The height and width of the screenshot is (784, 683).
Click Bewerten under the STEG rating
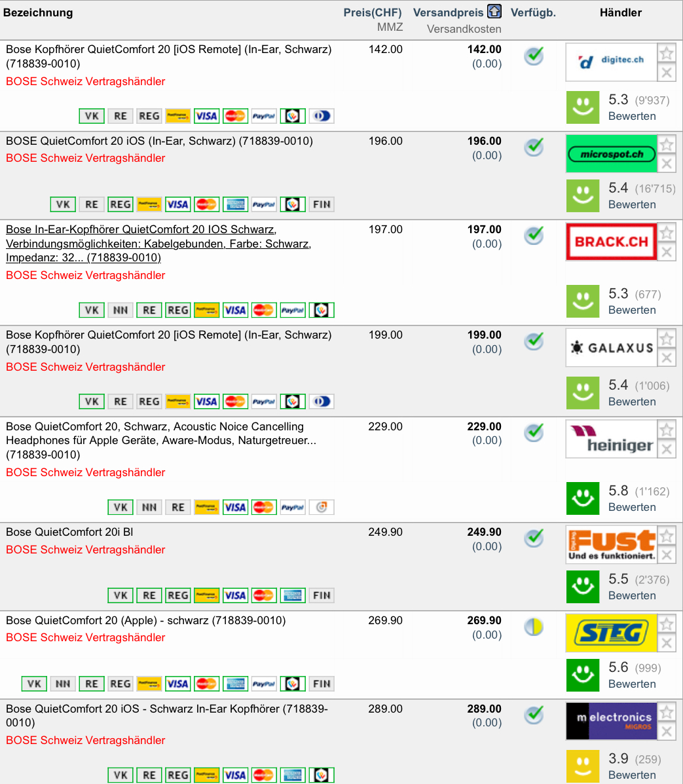[x=632, y=684]
